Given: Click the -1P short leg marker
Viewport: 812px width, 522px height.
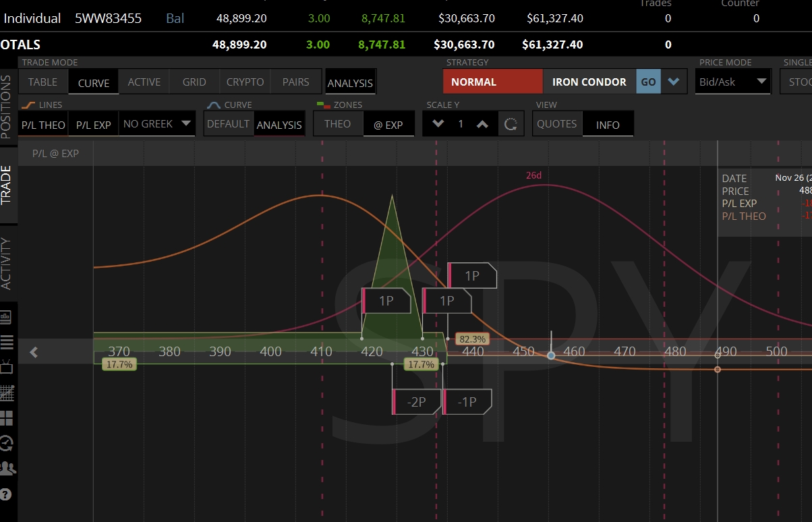Looking at the screenshot, I should (467, 402).
